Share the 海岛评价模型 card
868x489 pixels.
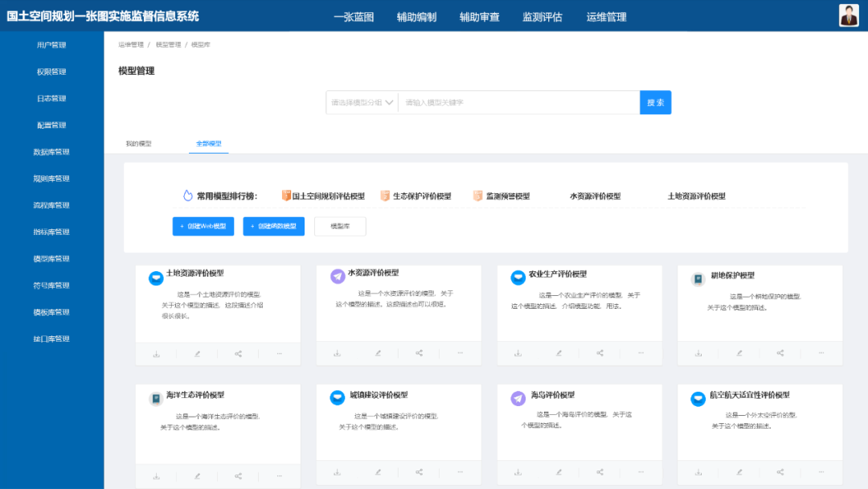coord(600,472)
